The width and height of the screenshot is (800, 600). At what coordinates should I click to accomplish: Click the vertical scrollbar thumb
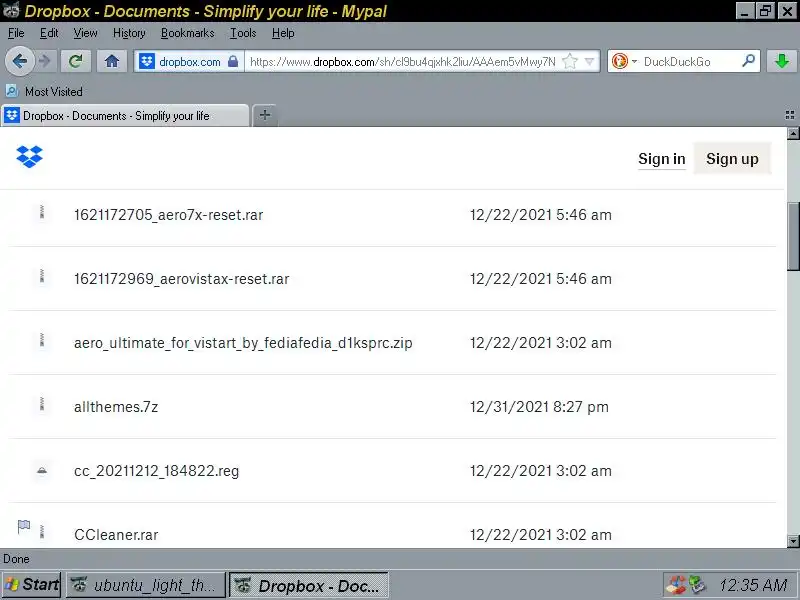click(x=793, y=236)
